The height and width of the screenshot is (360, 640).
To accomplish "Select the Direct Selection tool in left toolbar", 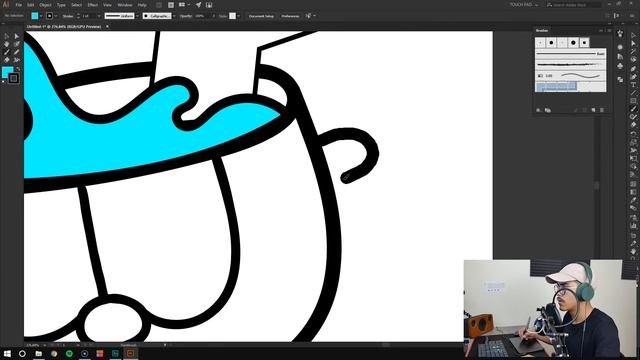I will point(16,36).
